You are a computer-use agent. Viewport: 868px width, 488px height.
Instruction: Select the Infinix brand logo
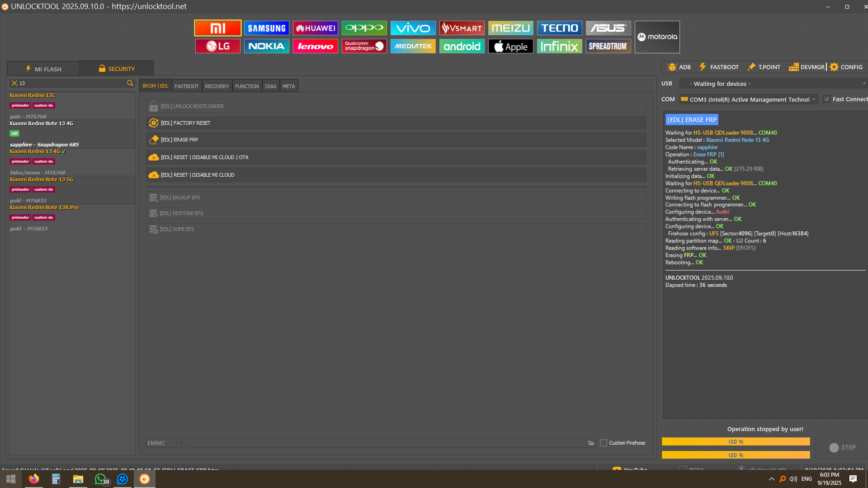point(560,46)
